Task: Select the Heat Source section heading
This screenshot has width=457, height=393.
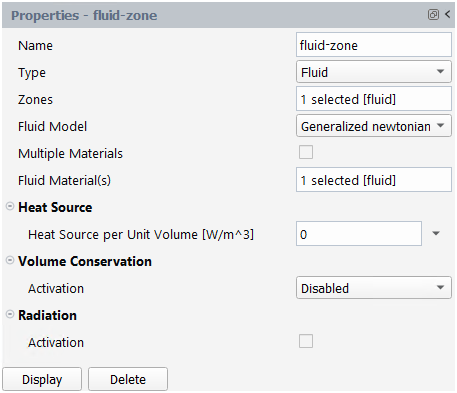Action: click(55, 207)
